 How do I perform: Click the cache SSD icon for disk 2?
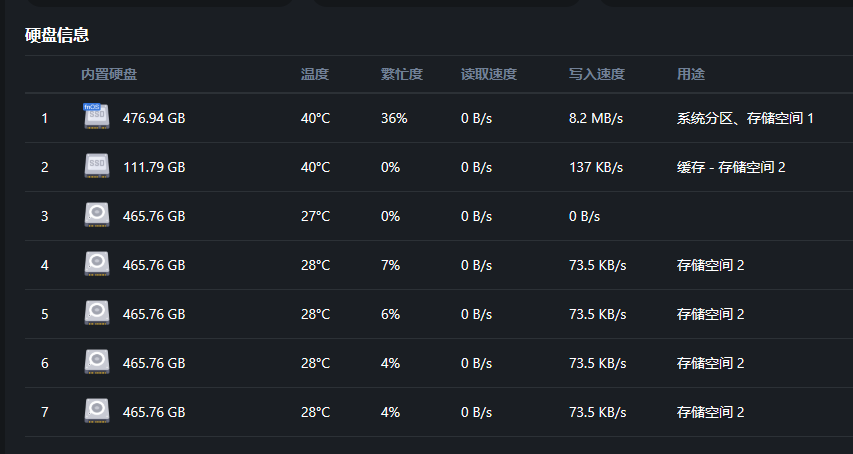coord(95,166)
